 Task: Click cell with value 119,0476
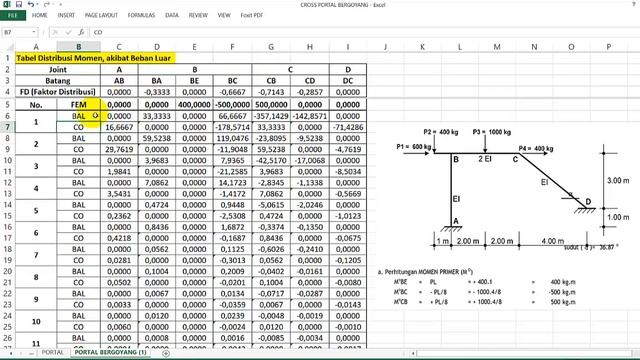pos(232,138)
